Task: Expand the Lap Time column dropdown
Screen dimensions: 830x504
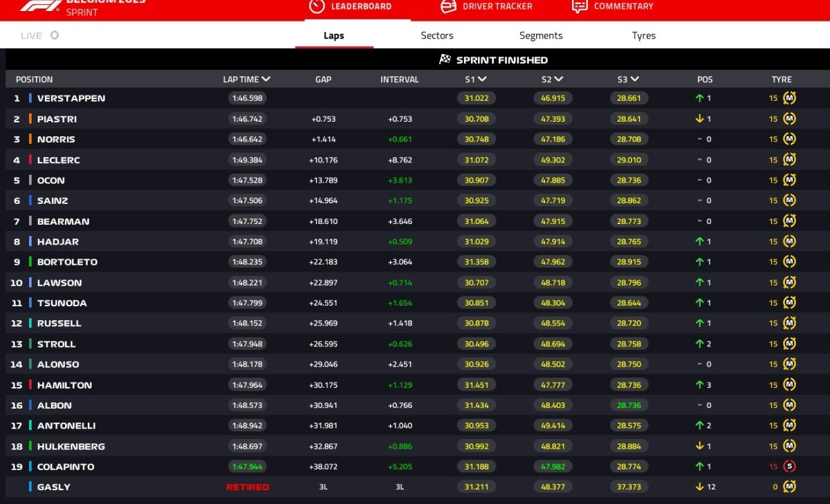Action: [x=266, y=80]
